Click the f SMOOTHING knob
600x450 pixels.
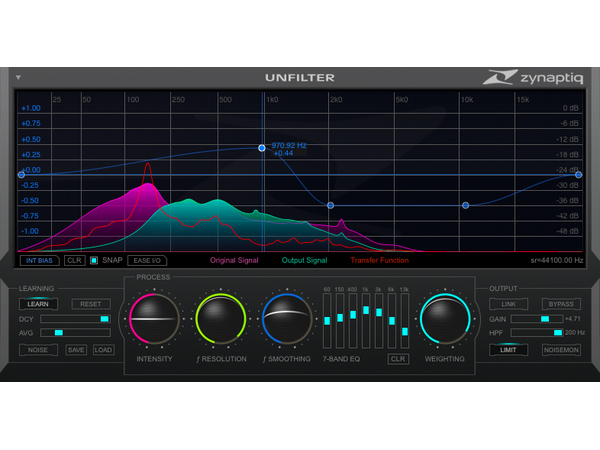point(287,319)
